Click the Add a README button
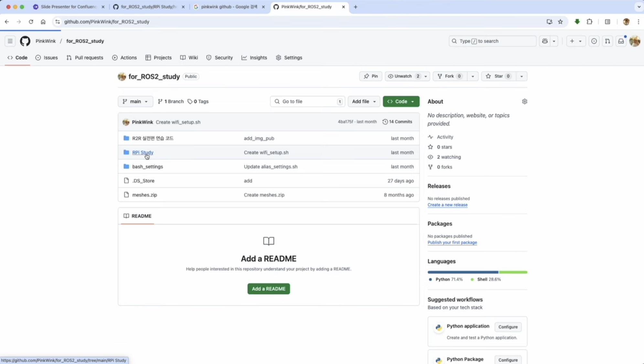The height and width of the screenshot is (364, 644). click(268, 289)
